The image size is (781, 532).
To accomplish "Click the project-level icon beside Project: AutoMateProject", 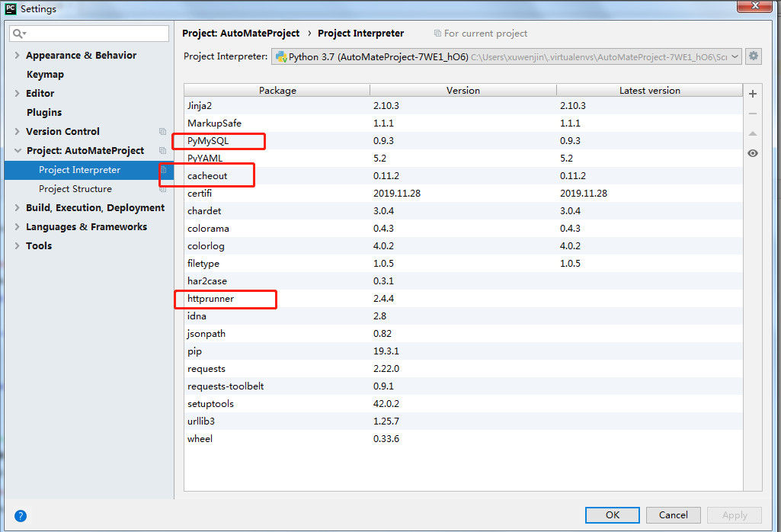I will (x=162, y=150).
